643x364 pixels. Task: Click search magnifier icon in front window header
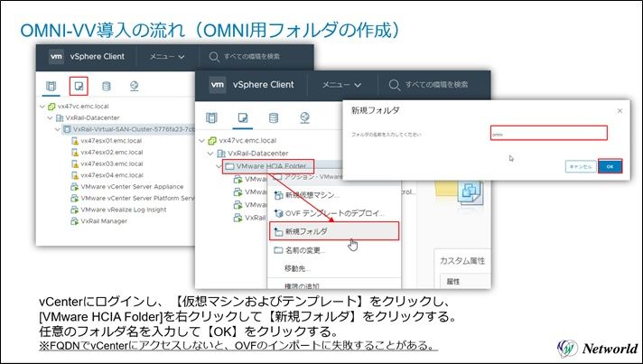(x=394, y=85)
